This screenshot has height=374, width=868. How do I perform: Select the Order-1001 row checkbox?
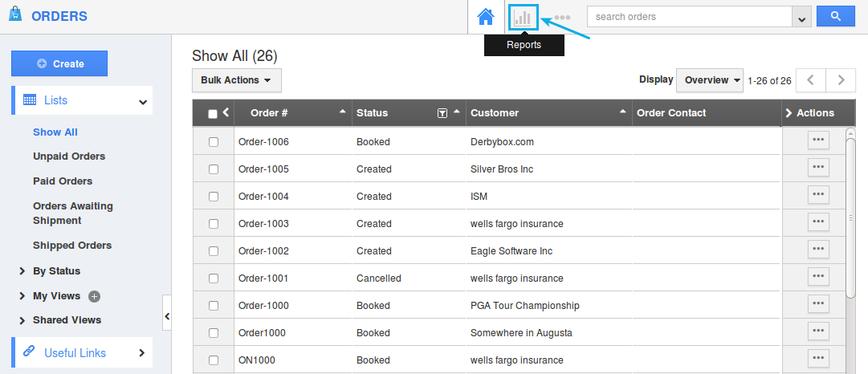214,278
